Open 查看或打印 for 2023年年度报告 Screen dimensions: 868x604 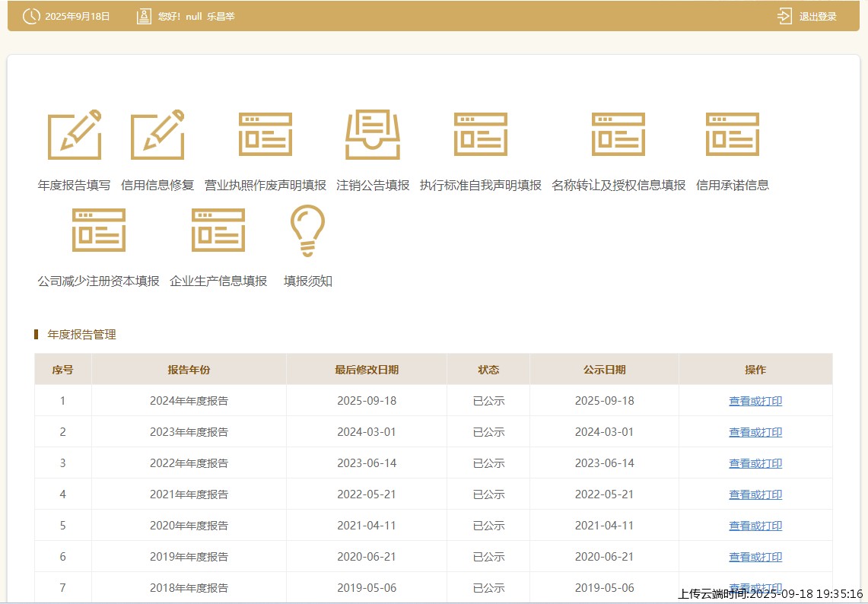pos(755,432)
